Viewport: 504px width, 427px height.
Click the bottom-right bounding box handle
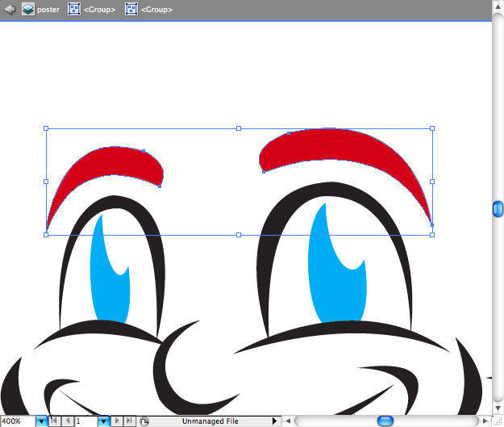pyautogui.click(x=432, y=235)
